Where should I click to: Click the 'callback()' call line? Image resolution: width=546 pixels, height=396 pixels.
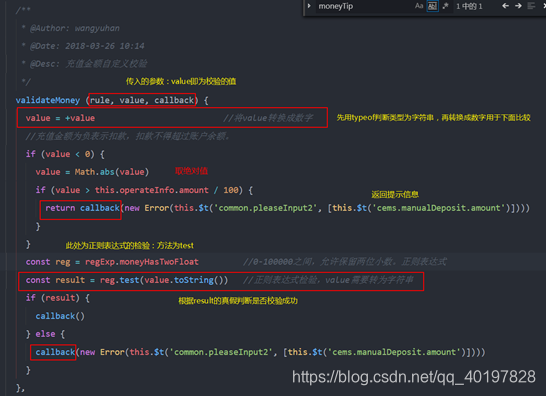coord(60,316)
